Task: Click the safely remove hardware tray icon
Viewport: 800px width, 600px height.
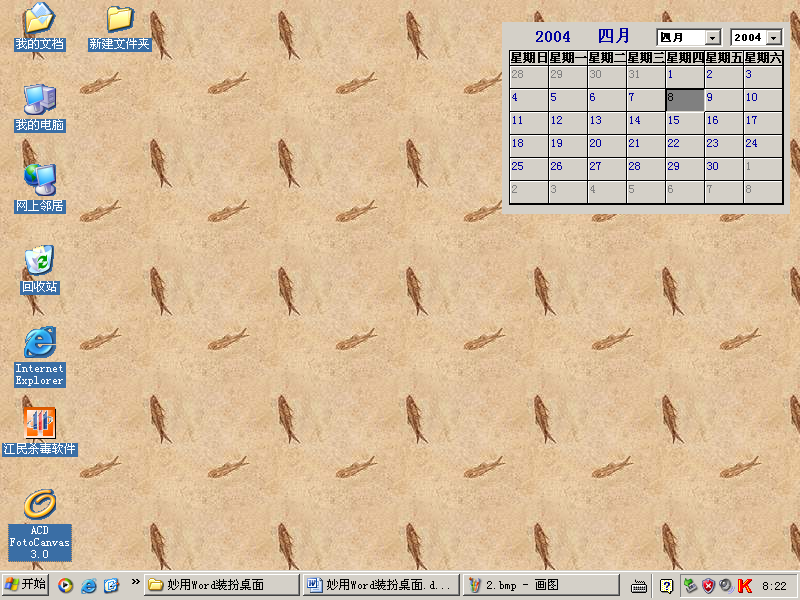Action: pyautogui.click(x=690, y=586)
